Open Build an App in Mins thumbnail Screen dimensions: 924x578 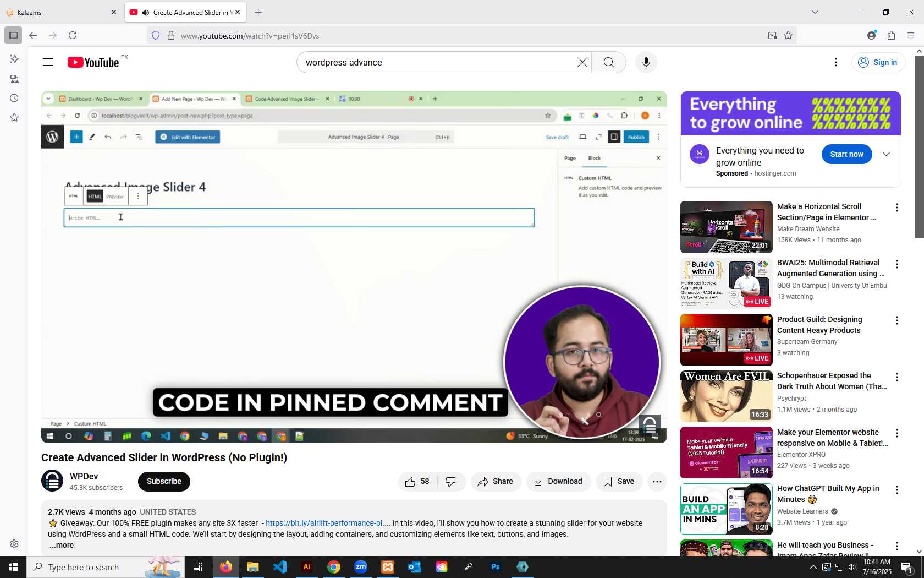pyautogui.click(x=727, y=509)
